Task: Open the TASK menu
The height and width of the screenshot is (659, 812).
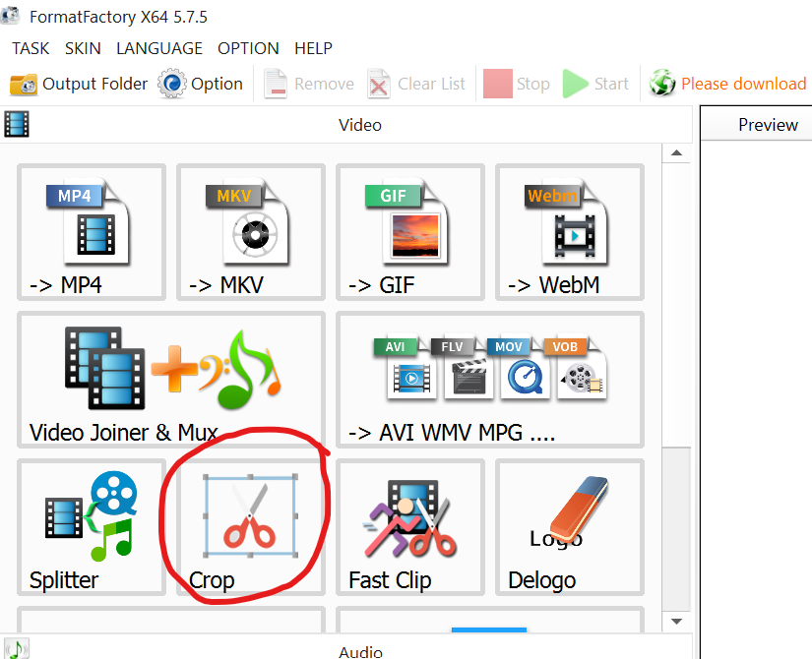Action: pos(31,48)
